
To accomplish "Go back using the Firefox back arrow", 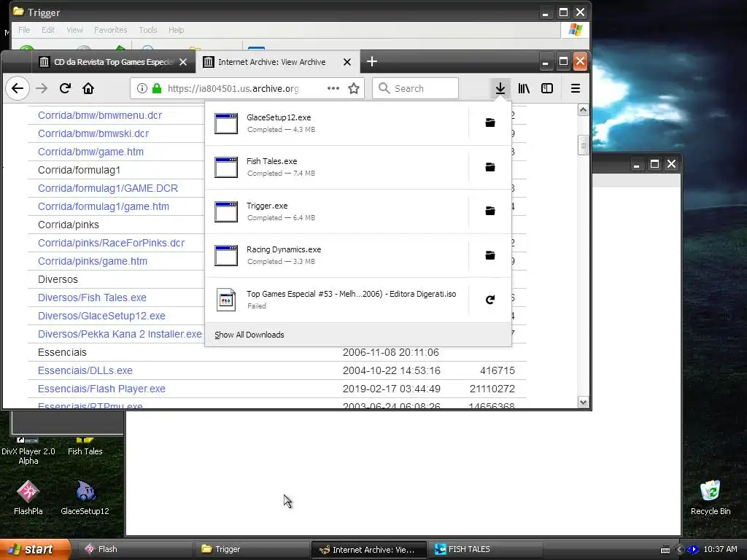I will click(x=18, y=88).
